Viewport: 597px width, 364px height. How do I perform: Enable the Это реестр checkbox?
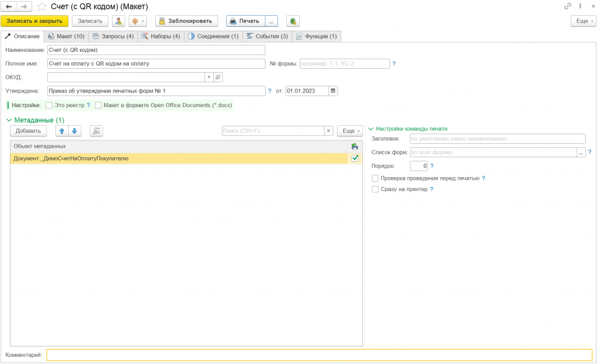point(49,105)
